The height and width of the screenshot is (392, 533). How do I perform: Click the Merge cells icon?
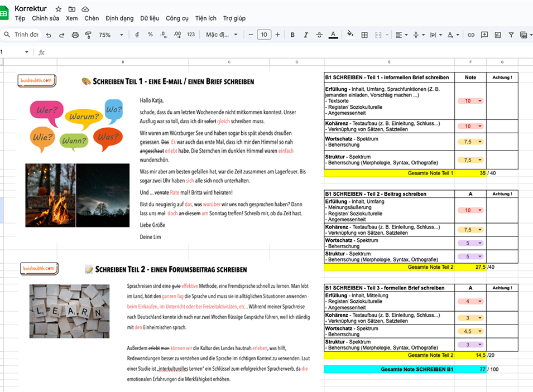(x=378, y=35)
